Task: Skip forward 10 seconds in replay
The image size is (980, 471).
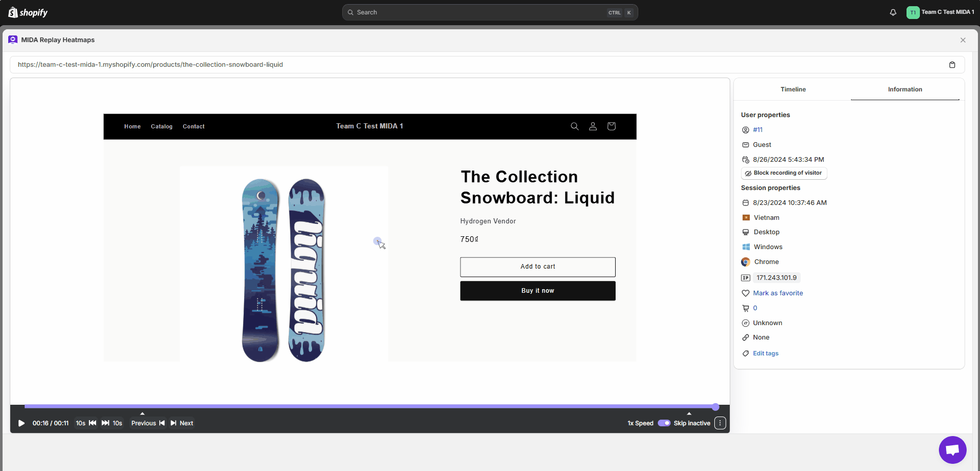Action: (112, 423)
